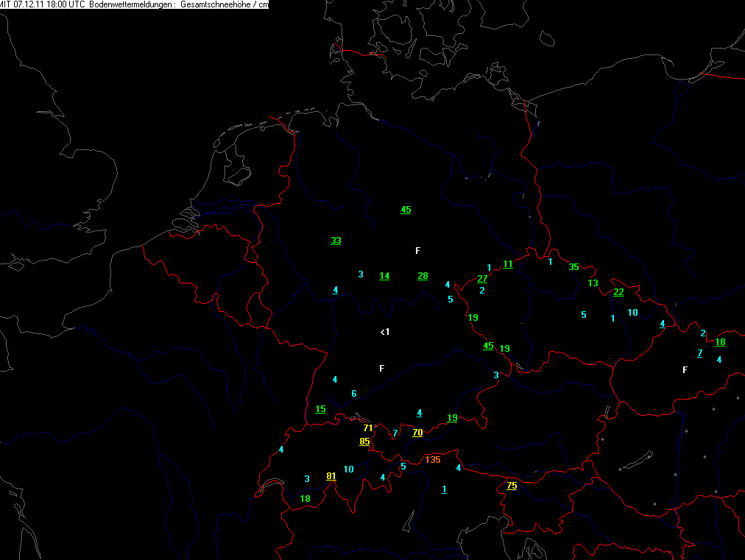Click the green underlined 15 value
Image resolution: width=745 pixels, height=560 pixels.
[x=320, y=409]
